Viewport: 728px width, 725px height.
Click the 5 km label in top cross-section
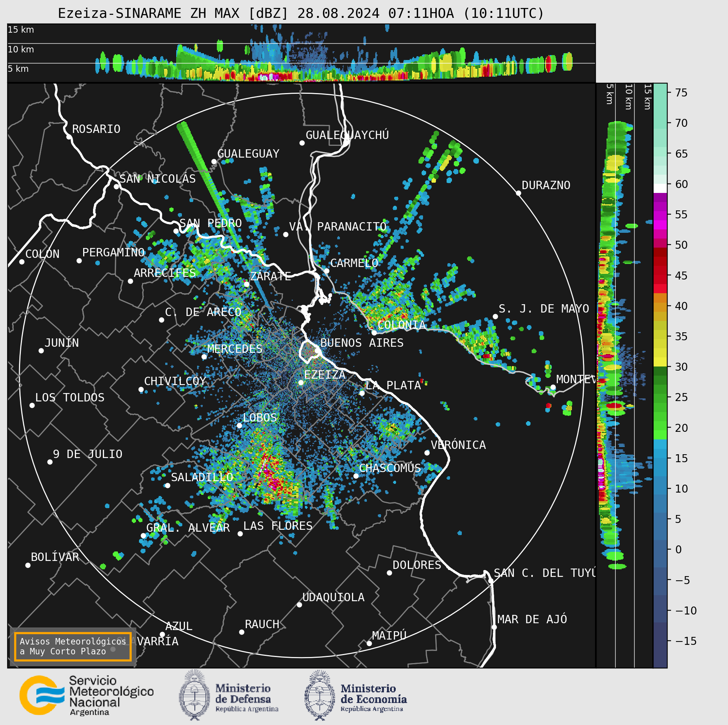point(18,69)
